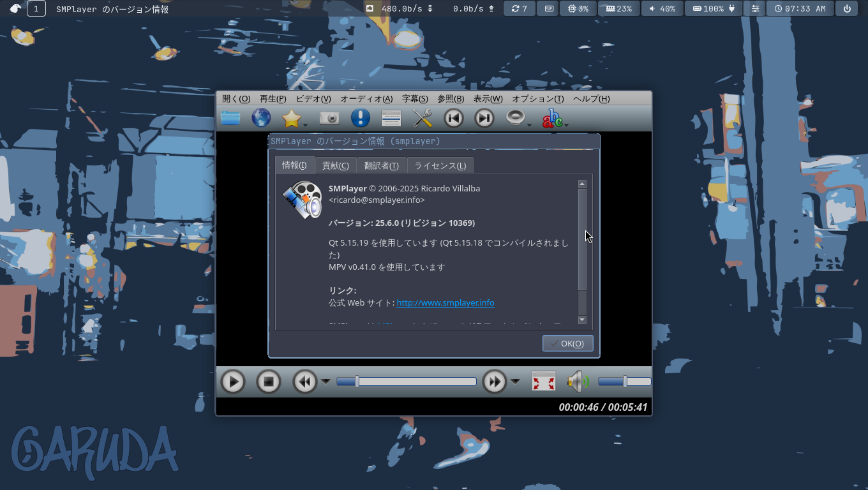868x490 pixels.
Task: Click the CPU usage 3% indicator
Action: click(x=578, y=9)
